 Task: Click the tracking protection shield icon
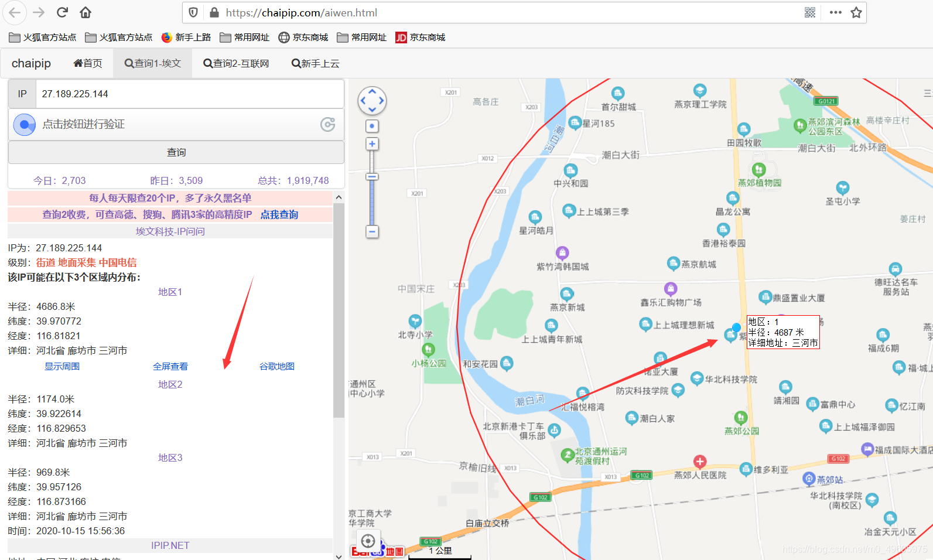point(194,12)
